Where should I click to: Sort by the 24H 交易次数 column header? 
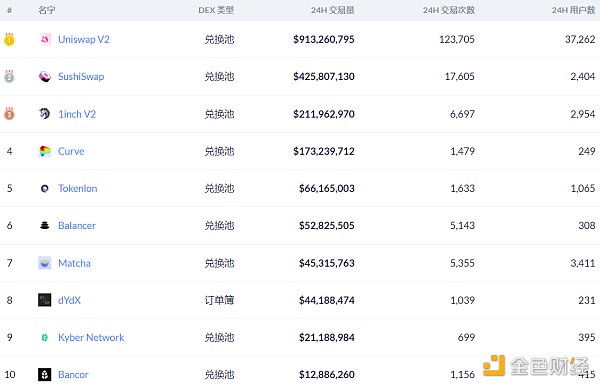449,10
